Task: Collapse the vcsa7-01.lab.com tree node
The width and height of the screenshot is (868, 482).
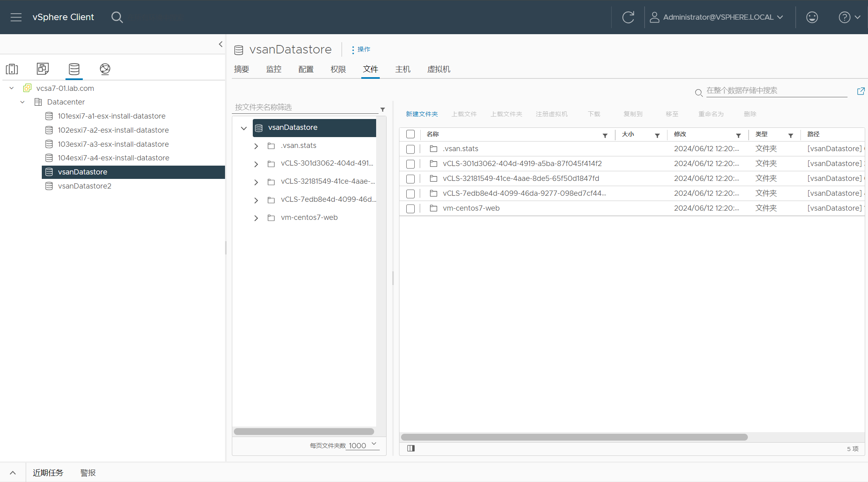Action: [x=12, y=88]
